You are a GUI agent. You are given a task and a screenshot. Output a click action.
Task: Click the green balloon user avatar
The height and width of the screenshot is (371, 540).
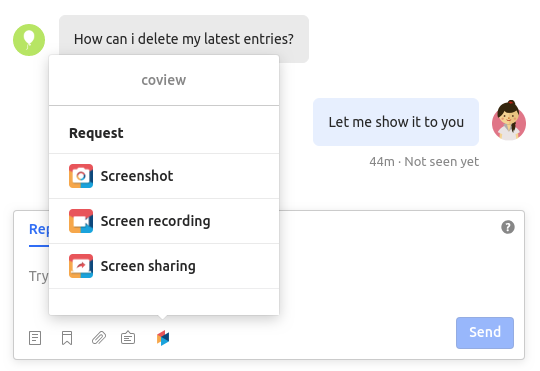coord(29,40)
